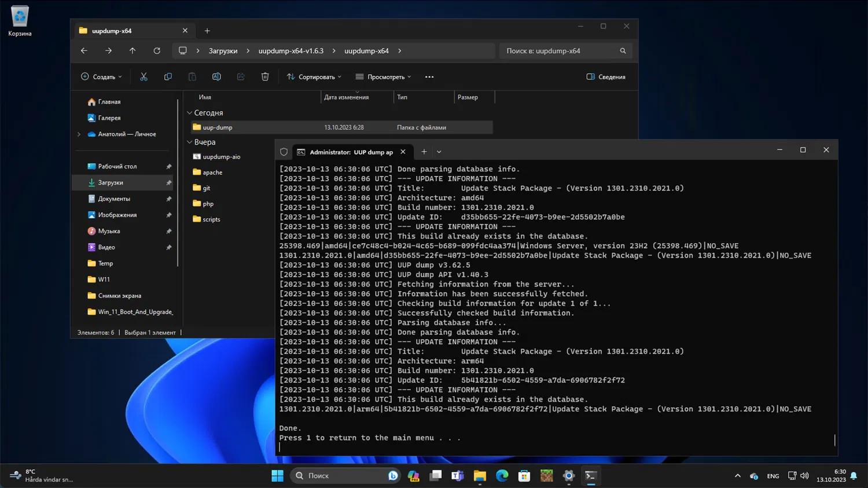Click the Copy icon in Explorer toolbar
868x488 pixels.
click(x=168, y=77)
